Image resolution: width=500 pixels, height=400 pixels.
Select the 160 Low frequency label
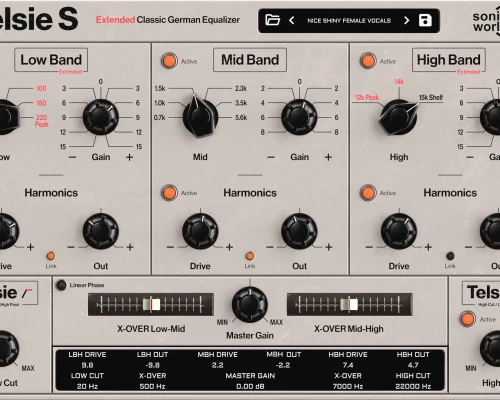point(41,103)
